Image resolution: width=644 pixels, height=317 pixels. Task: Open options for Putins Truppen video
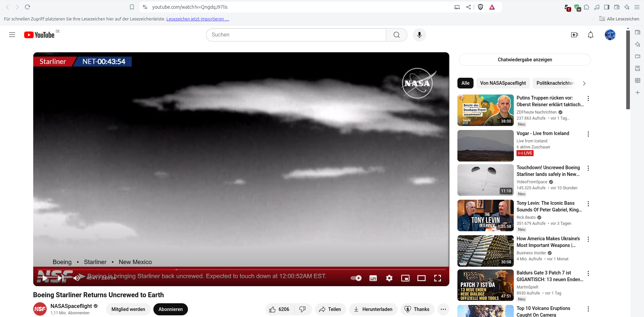(x=588, y=99)
